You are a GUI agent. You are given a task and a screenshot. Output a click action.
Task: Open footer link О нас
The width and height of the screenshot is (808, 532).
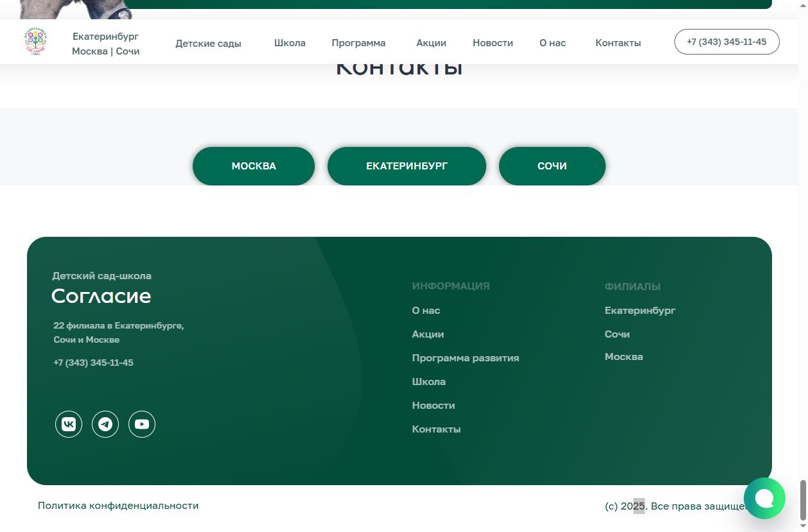point(426,311)
